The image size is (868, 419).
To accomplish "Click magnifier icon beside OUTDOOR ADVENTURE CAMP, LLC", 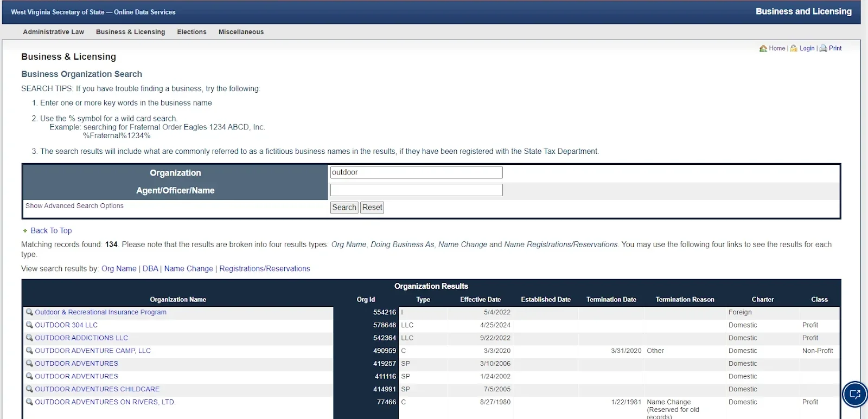I will pos(29,351).
